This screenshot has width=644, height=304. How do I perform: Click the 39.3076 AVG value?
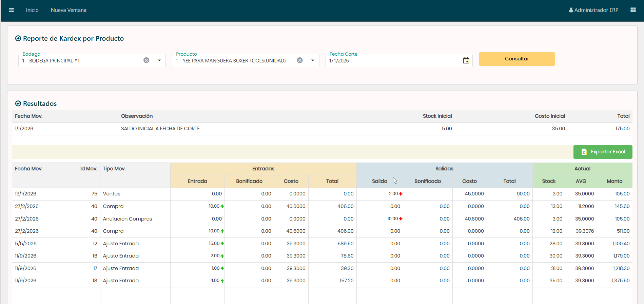(585, 231)
